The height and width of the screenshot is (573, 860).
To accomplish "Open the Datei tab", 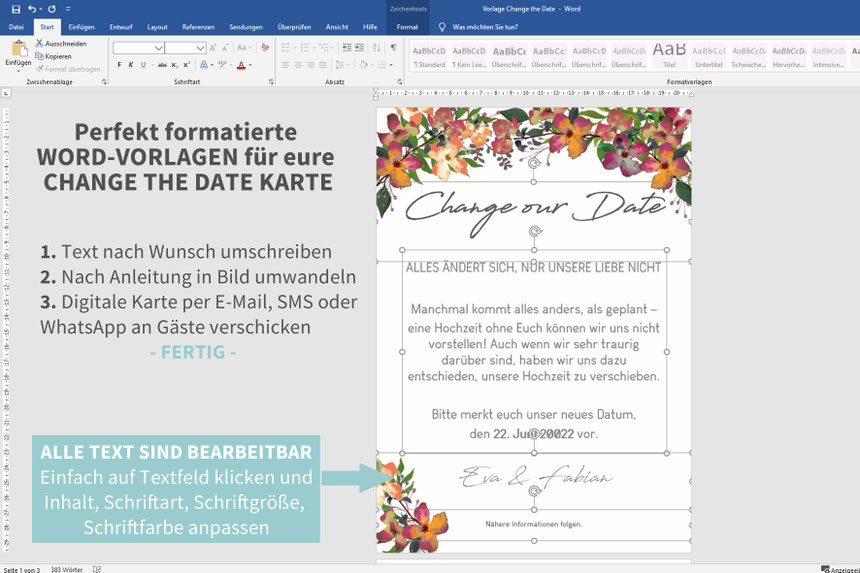I will [16, 27].
